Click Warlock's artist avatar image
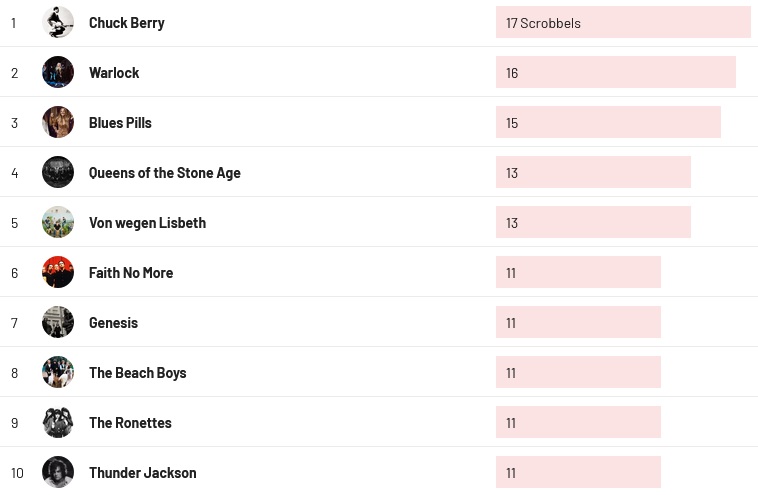This screenshot has width=758, height=495. point(58,72)
